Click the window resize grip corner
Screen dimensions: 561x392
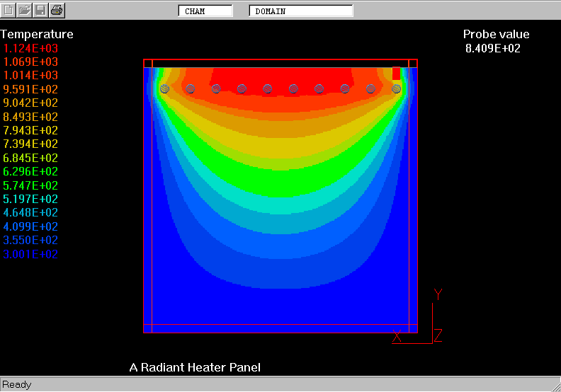tap(555, 386)
